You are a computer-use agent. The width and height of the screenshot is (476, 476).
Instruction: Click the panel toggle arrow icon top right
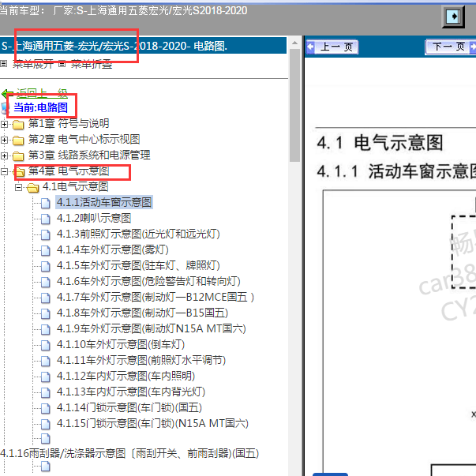click(453, 17)
